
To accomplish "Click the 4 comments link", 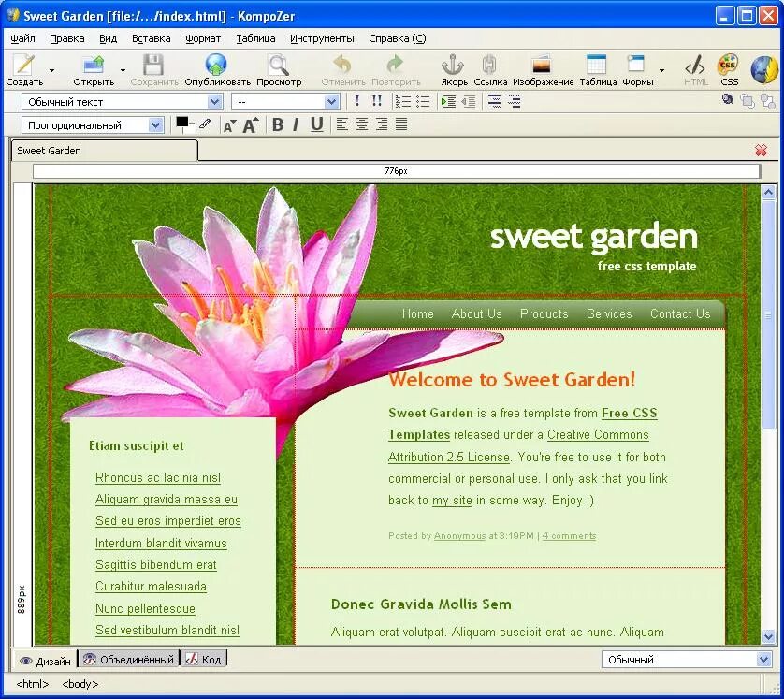I will tap(569, 535).
